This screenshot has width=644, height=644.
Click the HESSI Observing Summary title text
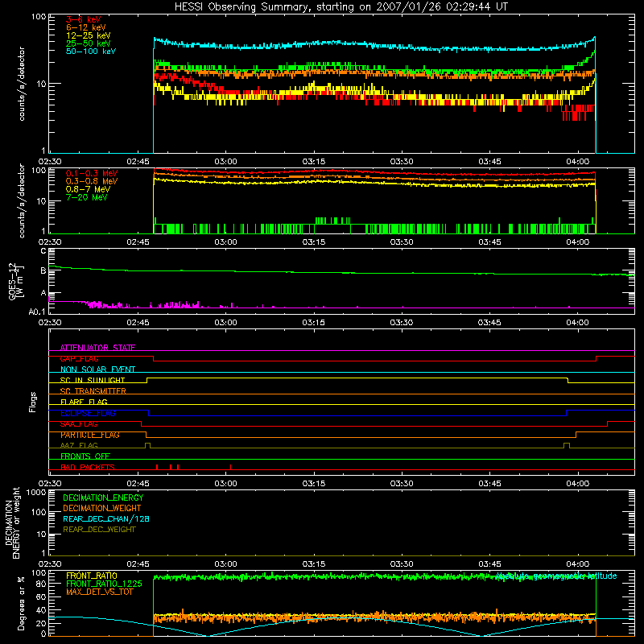coord(341,7)
